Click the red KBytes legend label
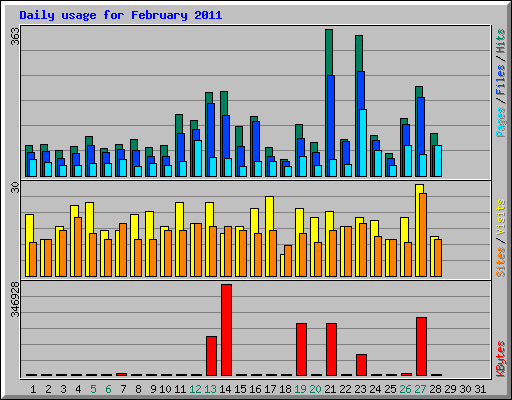512x400 pixels. pos(501,359)
